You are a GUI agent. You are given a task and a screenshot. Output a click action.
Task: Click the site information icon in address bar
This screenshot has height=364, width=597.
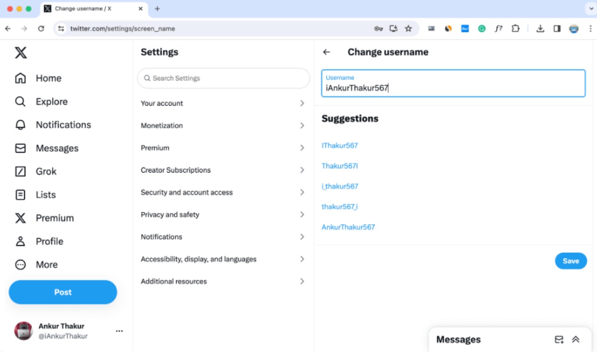point(61,28)
